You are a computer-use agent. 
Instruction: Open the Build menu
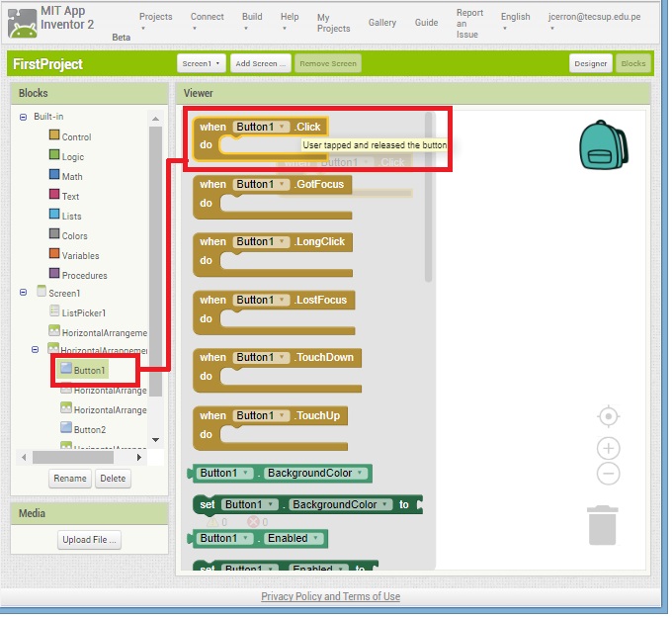pyautogui.click(x=252, y=21)
